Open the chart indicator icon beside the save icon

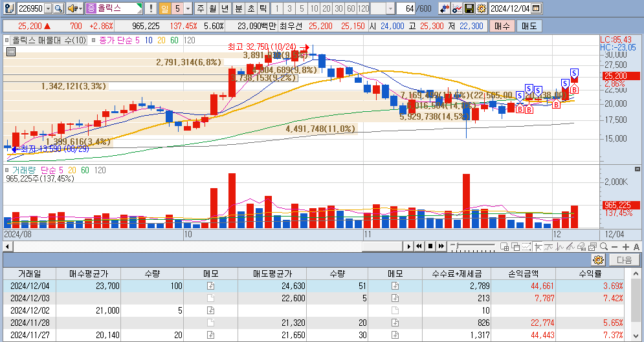(457, 8)
